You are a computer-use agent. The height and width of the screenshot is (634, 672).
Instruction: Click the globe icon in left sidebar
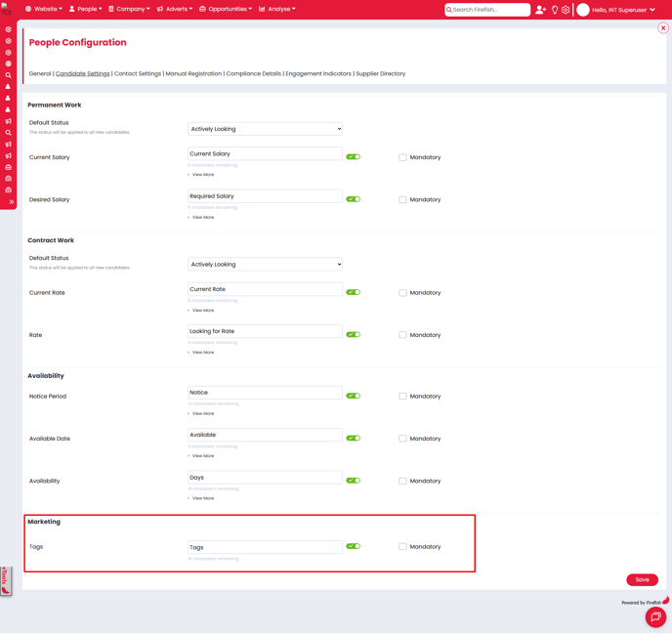click(x=9, y=63)
